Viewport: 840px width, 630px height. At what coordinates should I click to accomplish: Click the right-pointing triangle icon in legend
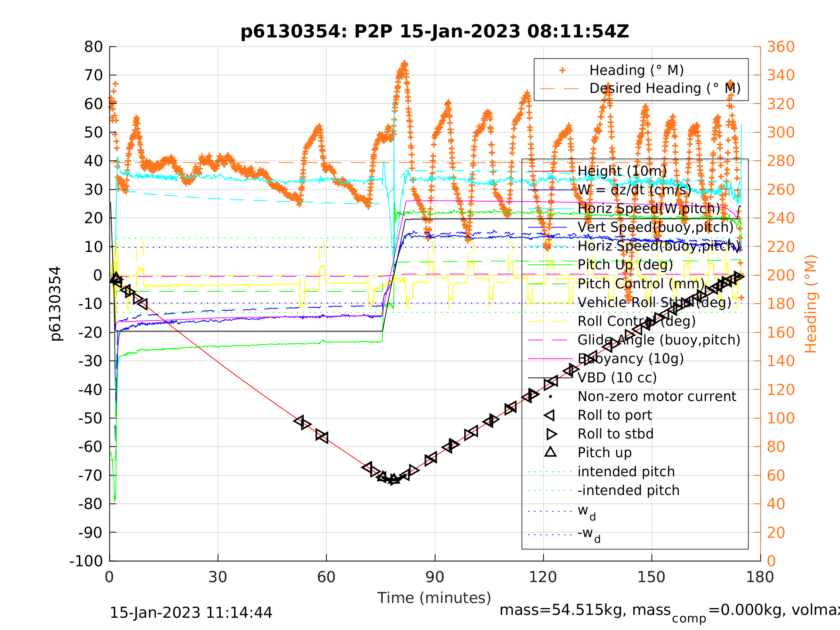tap(552, 434)
